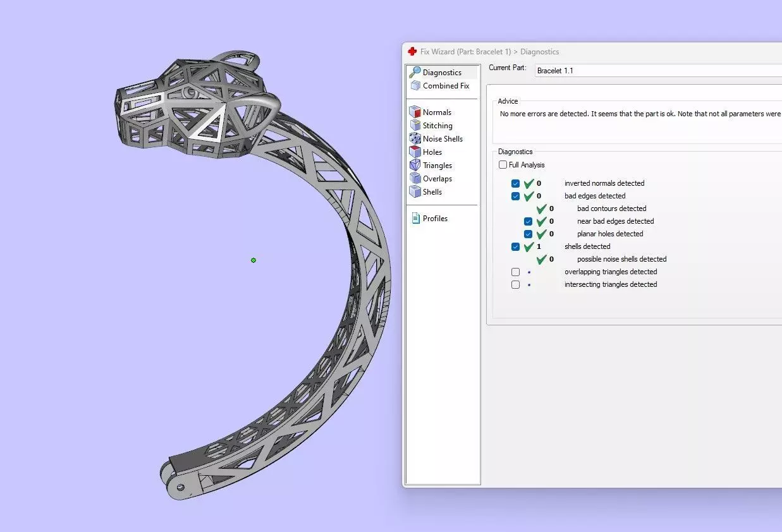
Task: Open the Current Part Bracelet 1.1 dropdown
Action: (658, 71)
